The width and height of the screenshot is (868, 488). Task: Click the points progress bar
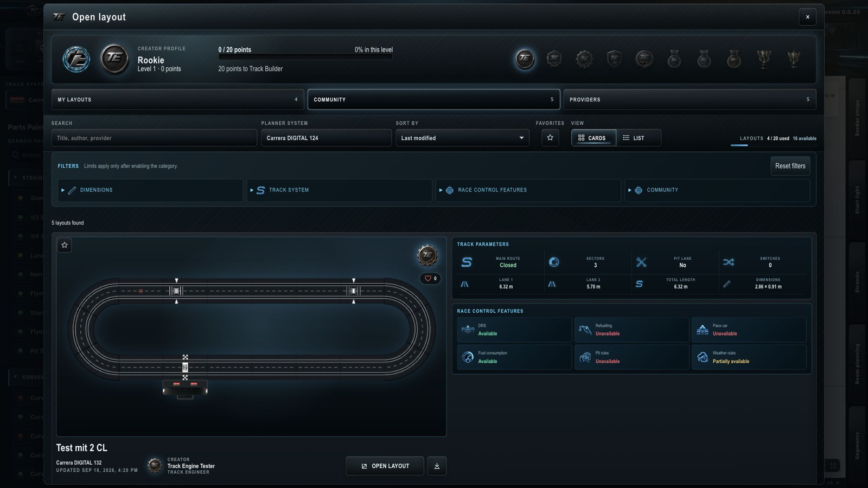pyautogui.click(x=305, y=56)
